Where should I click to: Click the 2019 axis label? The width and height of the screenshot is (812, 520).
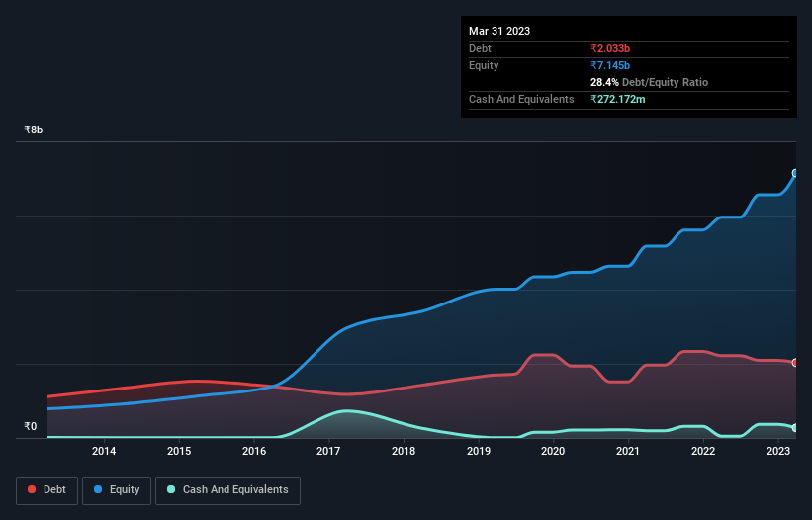click(479, 451)
